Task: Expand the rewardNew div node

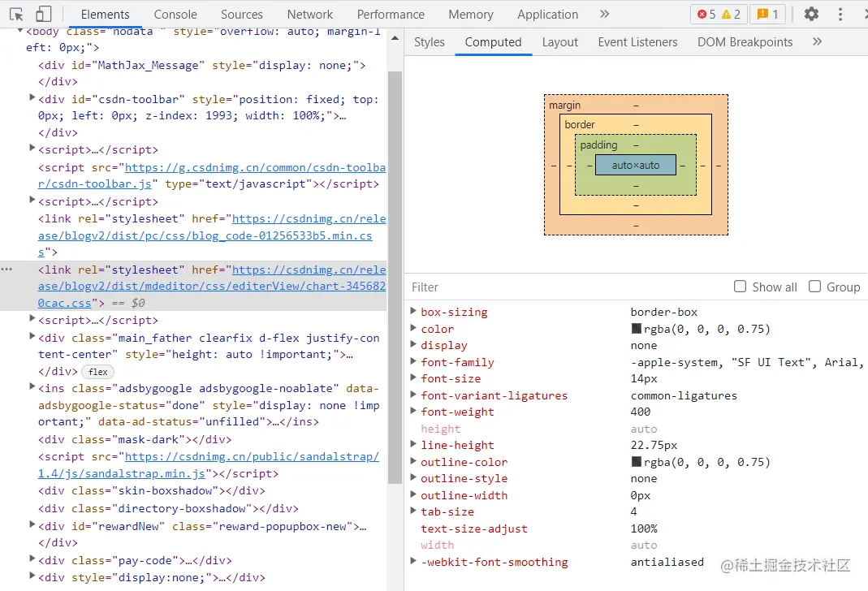Action: tap(32, 524)
